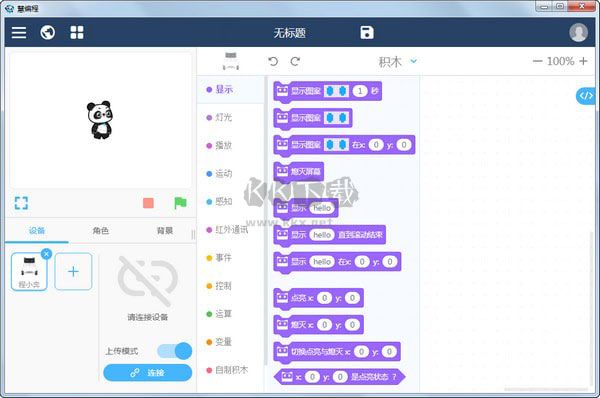Undo the last action
600x398 pixels.
(x=273, y=61)
